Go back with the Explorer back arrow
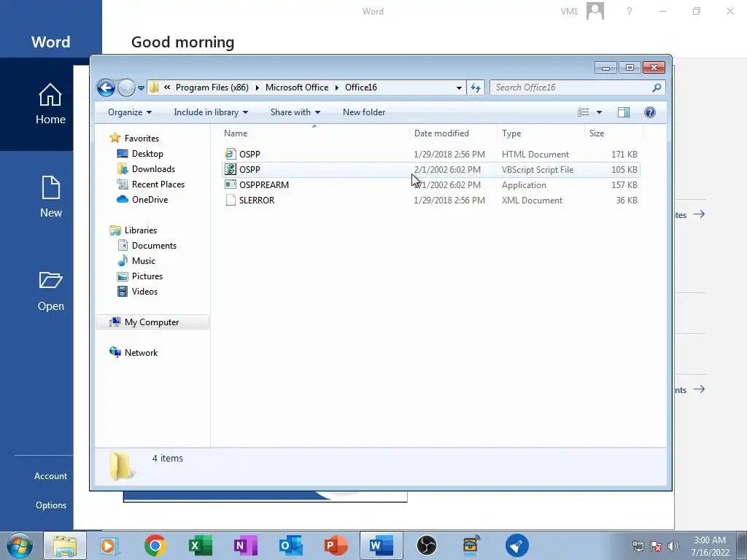The height and width of the screenshot is (560, 747). click(x=106, y=87)
